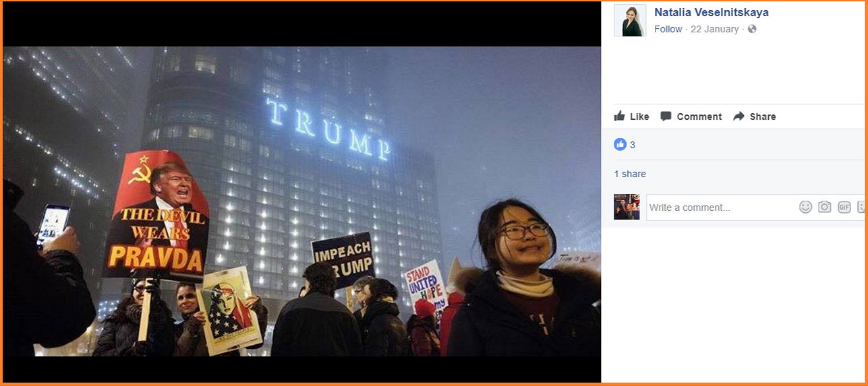This screenshot has width=868, height=386.
Task: Click the Comment speech bubble icon
Action: click(x=666, y=116)
